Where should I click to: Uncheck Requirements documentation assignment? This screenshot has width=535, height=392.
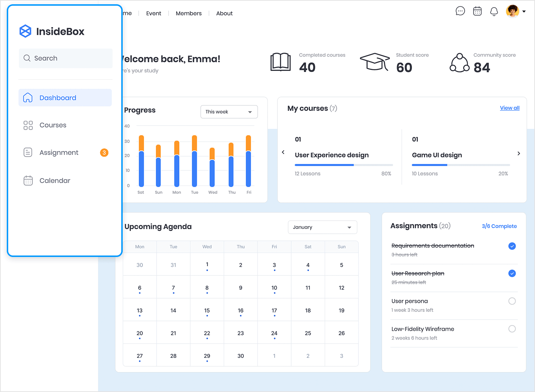coord(512,246)
